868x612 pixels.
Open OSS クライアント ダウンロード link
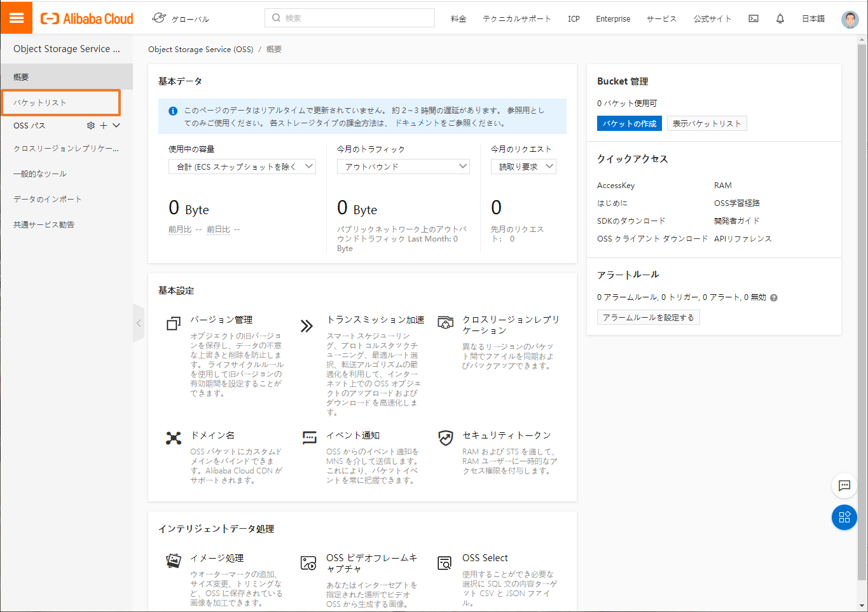[x=652, y=239]
